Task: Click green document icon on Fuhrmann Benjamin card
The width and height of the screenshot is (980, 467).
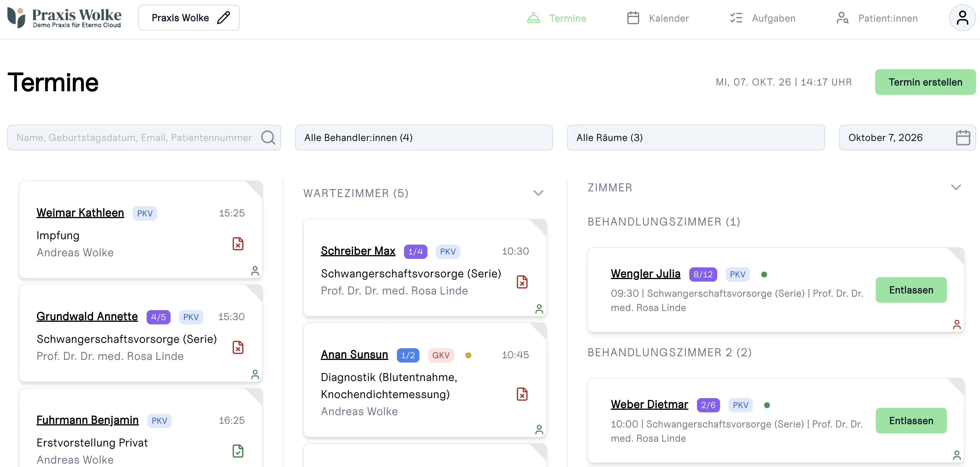Action: coord(238,451)
